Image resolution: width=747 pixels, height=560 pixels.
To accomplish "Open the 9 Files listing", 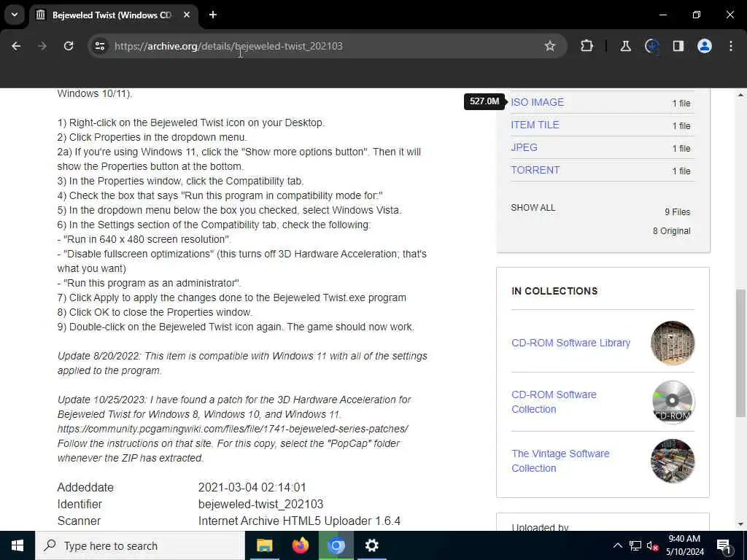I will pyautogui.click(x=678, y=212).
